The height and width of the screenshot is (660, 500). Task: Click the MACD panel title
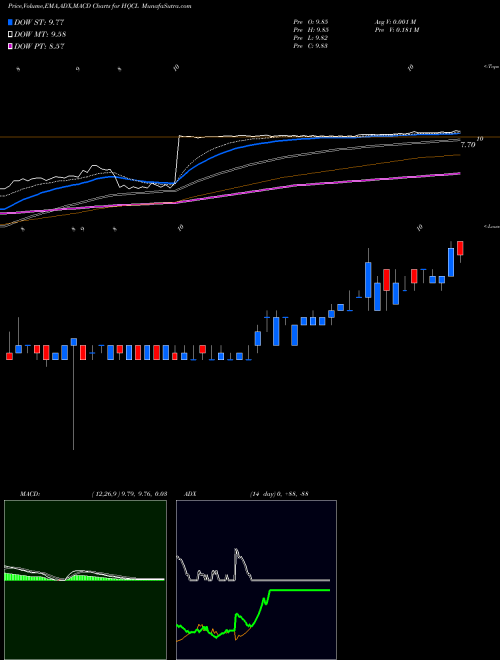pos(30,494)
